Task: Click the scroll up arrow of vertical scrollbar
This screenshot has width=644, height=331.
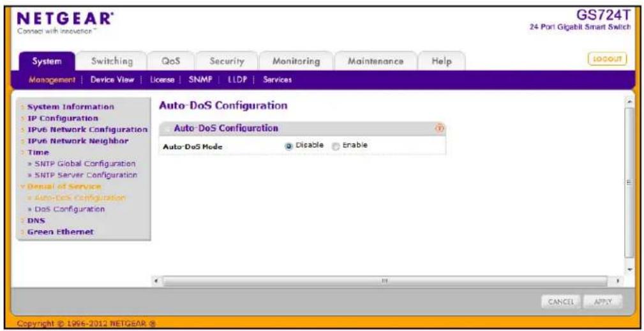Action: tap(629, 101)
